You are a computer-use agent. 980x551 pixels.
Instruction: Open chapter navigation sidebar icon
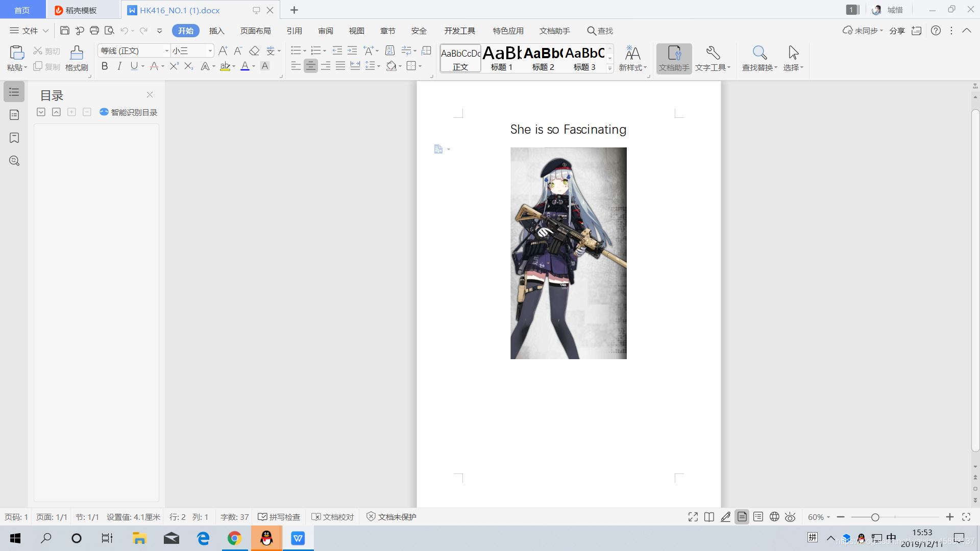(x=14, y=115)
